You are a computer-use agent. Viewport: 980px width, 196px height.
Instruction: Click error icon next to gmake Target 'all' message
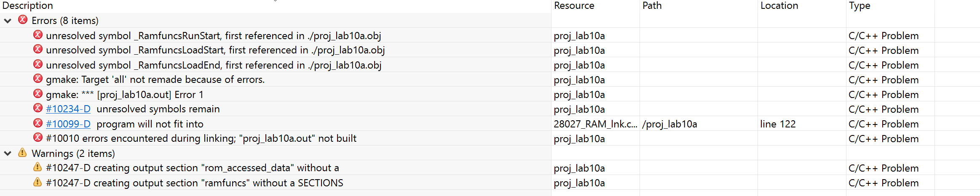38,79
